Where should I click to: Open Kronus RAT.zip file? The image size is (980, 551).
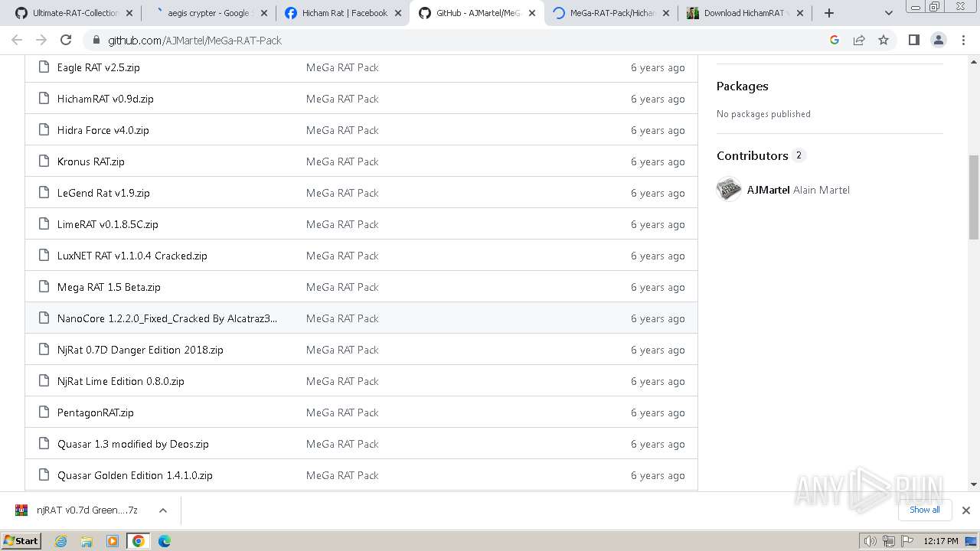(90, 161)
